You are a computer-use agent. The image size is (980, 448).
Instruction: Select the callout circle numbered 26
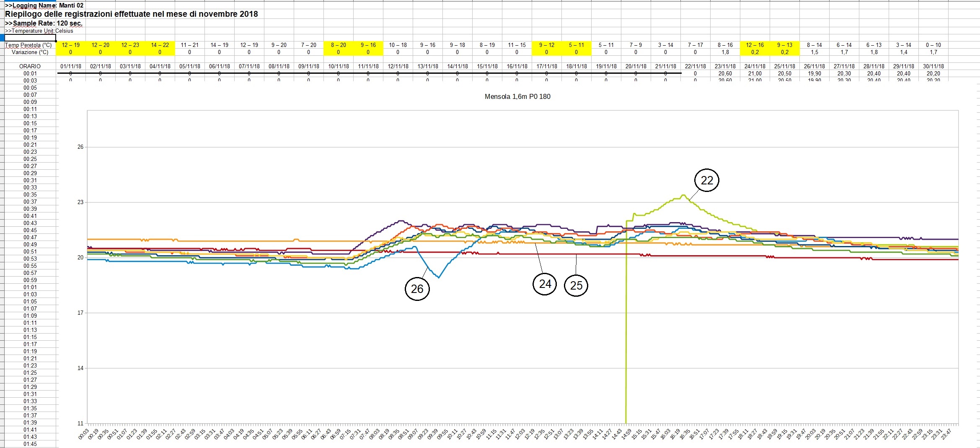pyautogui.click(x=417, y=289)
